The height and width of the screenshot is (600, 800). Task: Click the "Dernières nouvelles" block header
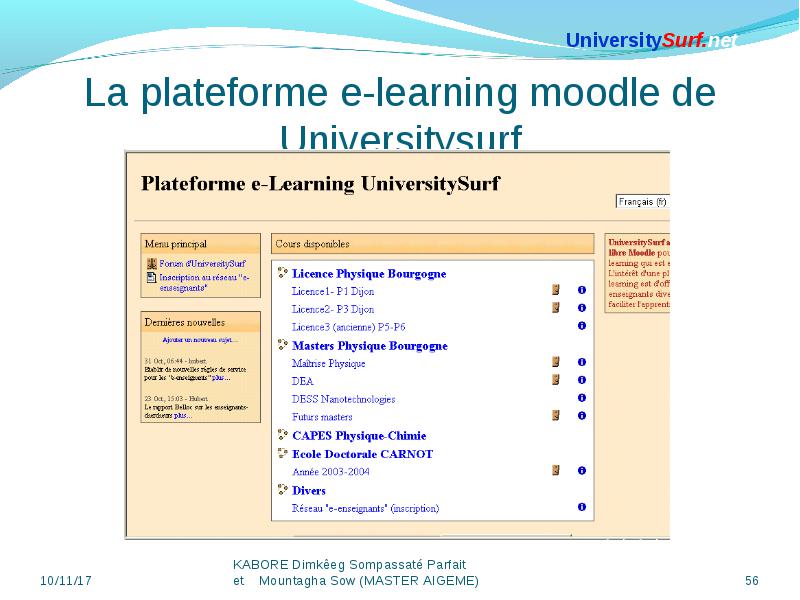click(201, 322)
